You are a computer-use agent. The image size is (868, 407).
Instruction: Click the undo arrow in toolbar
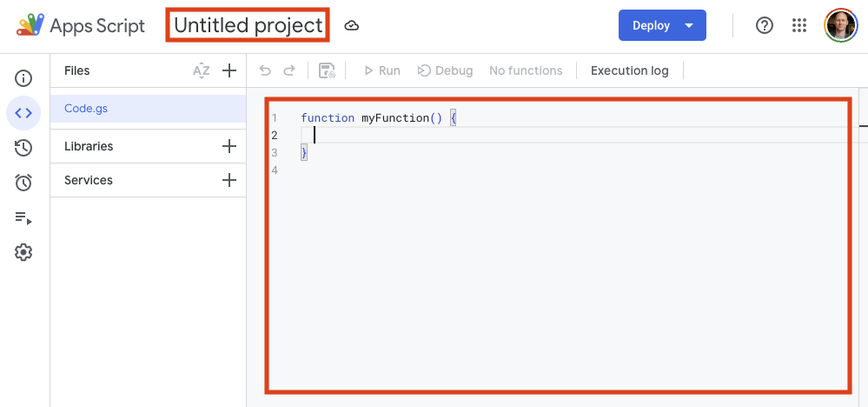click(x=265, y=70)
